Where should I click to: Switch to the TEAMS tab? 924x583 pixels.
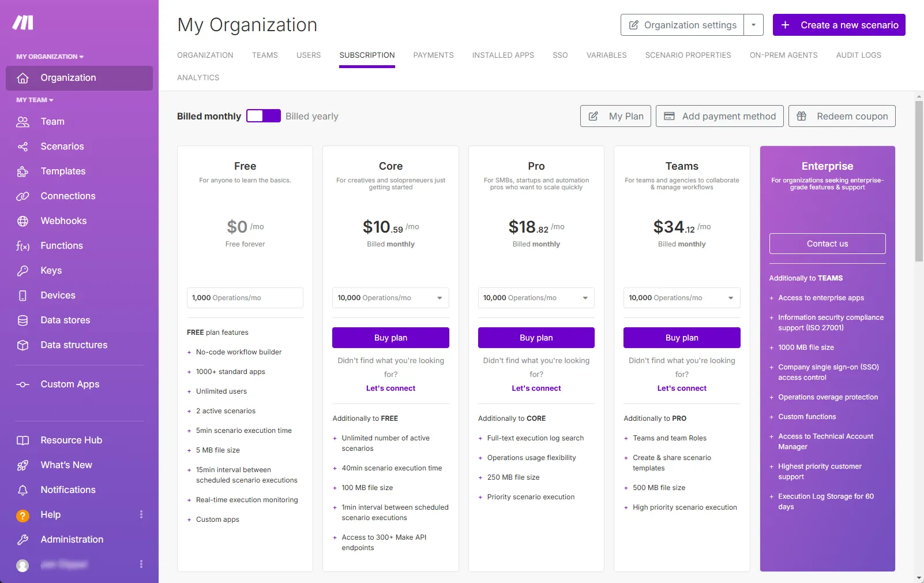coord(265,55)
